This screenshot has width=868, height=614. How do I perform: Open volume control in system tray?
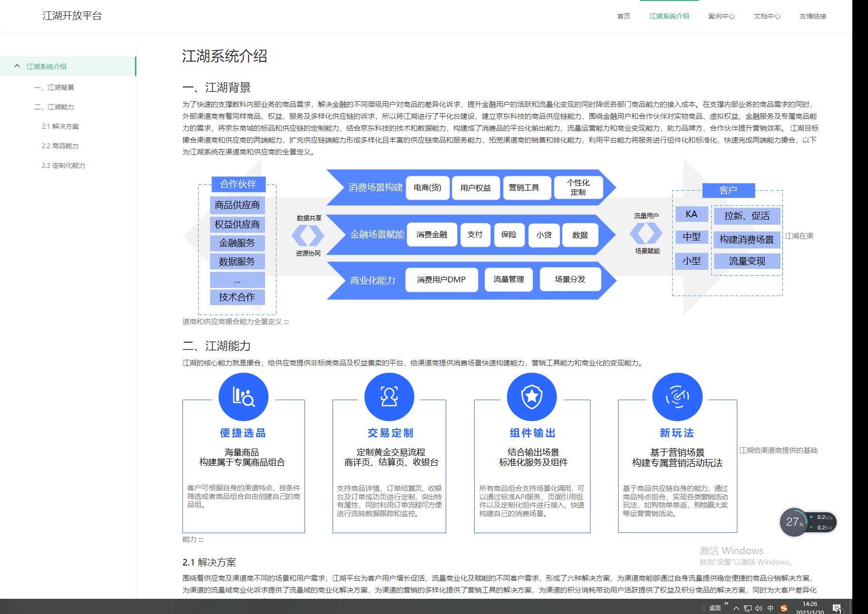[x=759, y=608]
